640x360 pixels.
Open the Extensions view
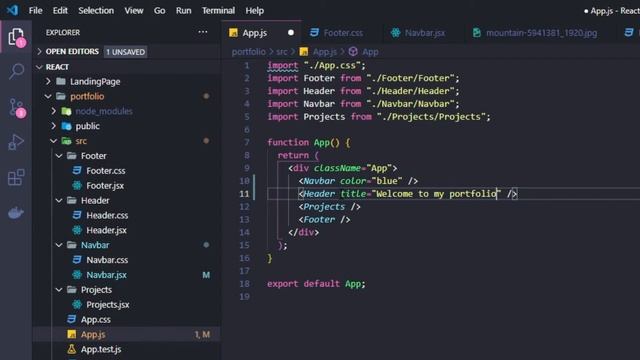point(16,177)
